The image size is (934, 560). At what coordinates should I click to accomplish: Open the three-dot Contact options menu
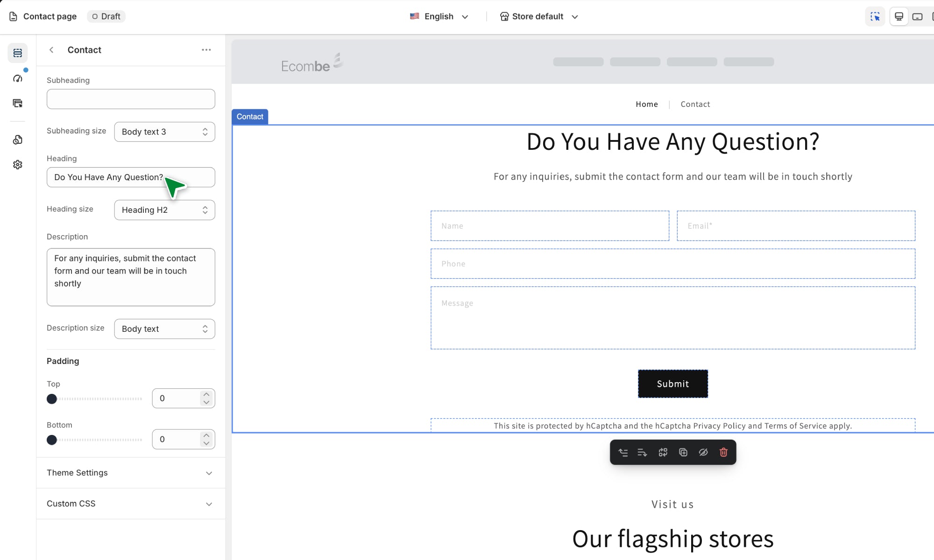[x=206, y=50]
